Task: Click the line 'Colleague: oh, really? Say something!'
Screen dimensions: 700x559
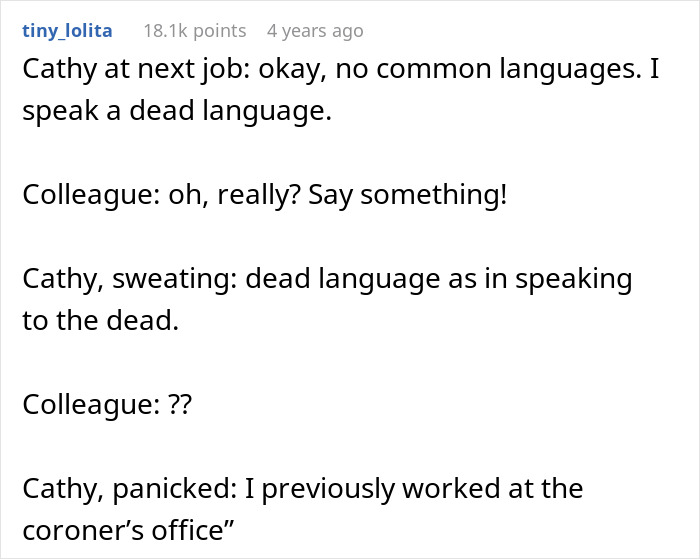Action: (265, 194)
